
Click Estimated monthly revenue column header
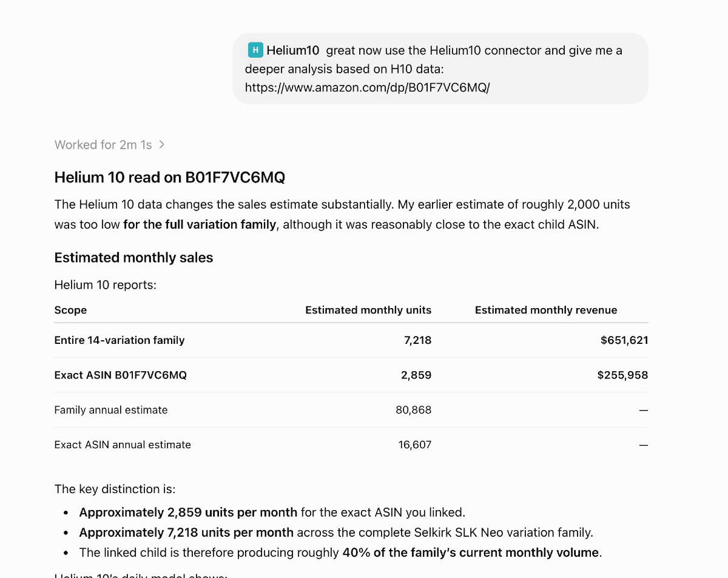pos(546,310)
